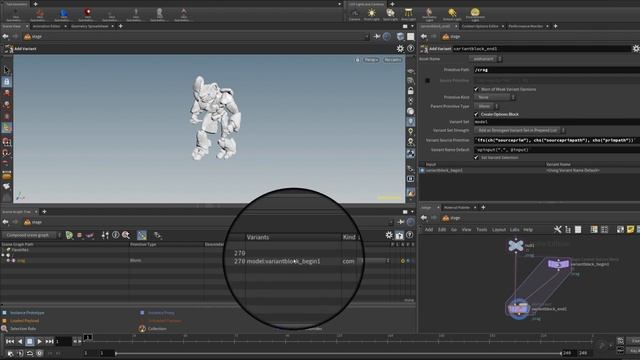Viewport: 640px width, 360px height.
Task: Open the Composed scene graph dropdown
Action: [x=32, y=235]
